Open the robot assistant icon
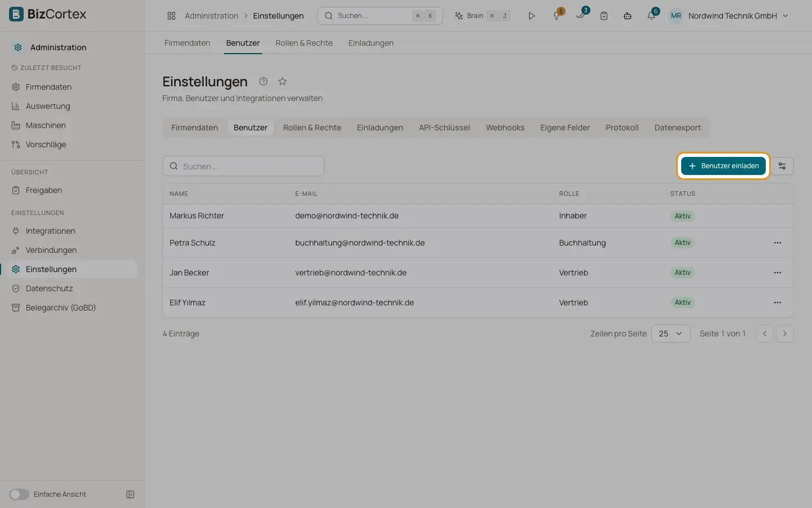 coord(628,16)
